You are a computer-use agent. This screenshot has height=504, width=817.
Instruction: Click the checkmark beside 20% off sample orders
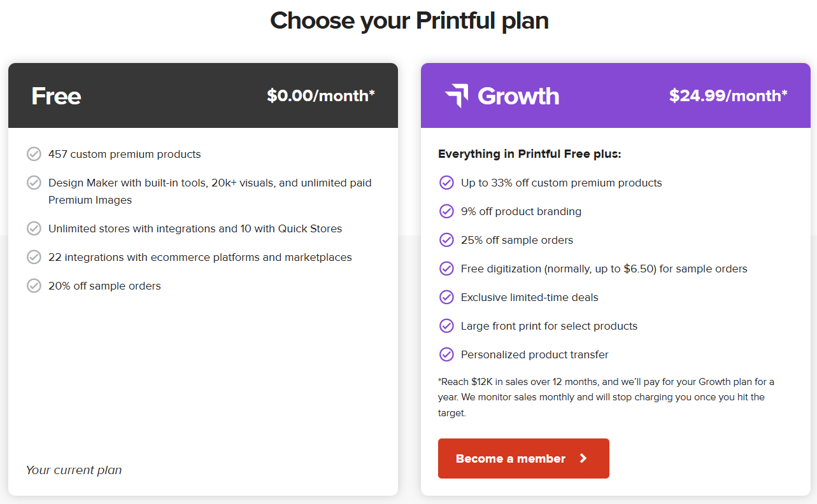pos(34,285)
